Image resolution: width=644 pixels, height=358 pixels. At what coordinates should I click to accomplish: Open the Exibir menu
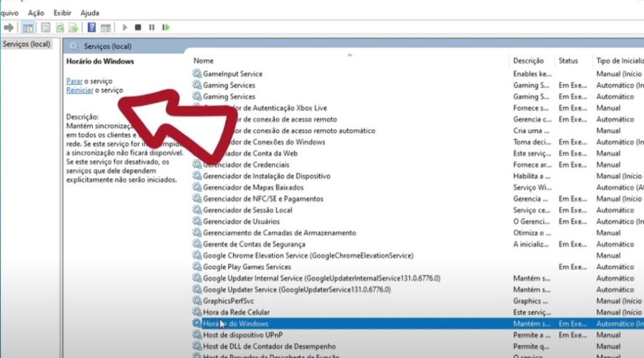click(x=62, y=13)
